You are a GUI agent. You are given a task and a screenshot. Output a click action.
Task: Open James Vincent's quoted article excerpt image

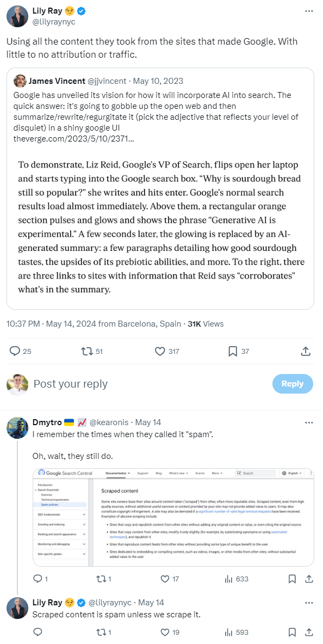coord(160,227)
